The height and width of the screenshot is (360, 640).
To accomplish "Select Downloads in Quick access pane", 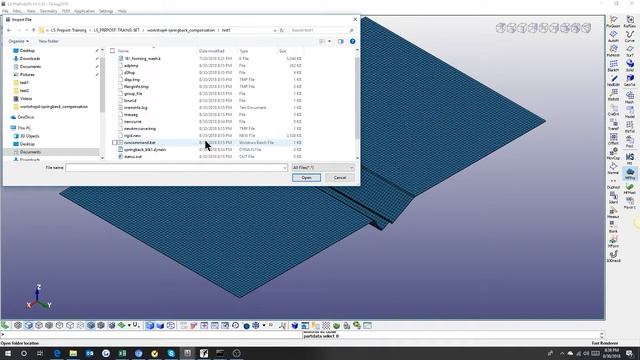I will click(x=30, y=58).
